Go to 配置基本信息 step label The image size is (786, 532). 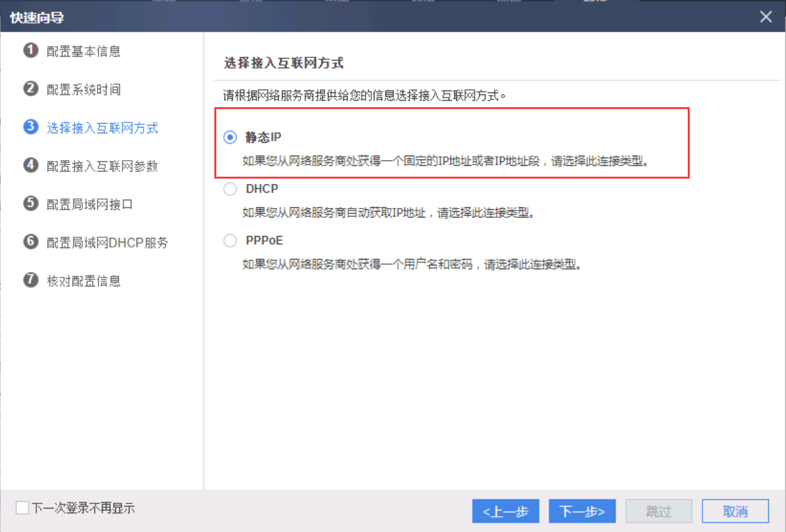click(84, 51)
